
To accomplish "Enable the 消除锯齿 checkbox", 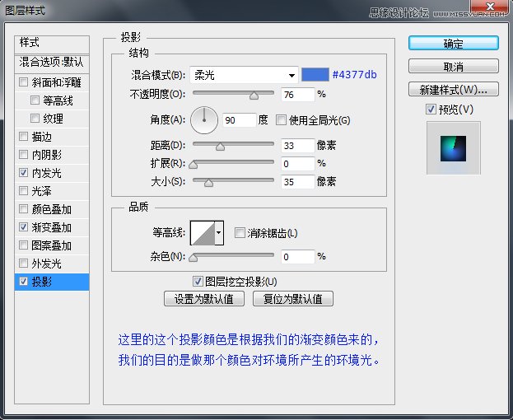I will (x=240, y=233).
